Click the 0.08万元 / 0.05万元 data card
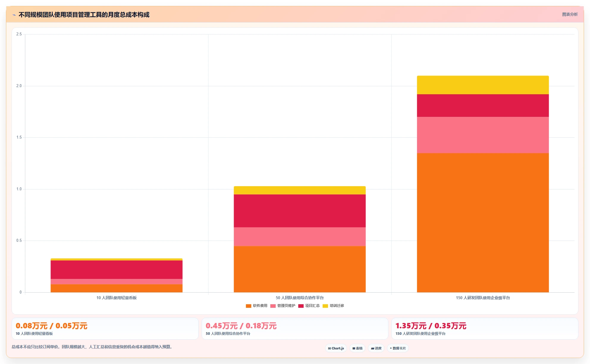The image size is (590, 364). click(x=105, y=329)
